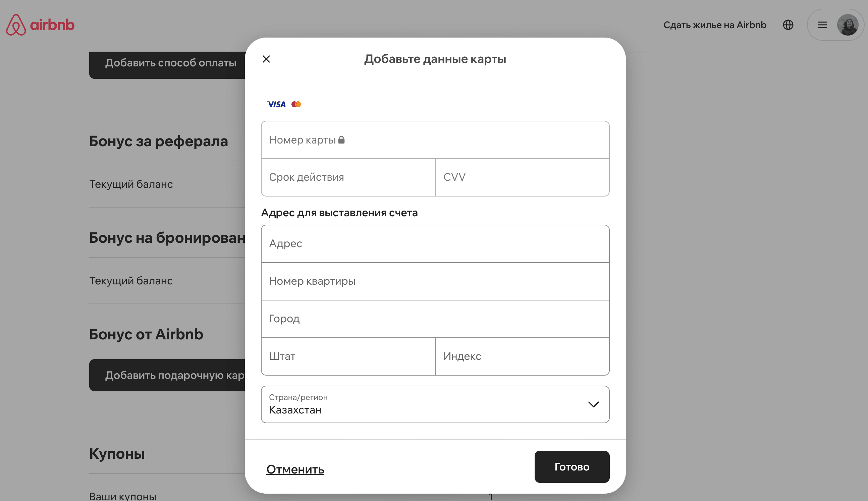Focus the CVV input field
The width and height of the screenshot is (868, 501).
click(x=522, y=177)
